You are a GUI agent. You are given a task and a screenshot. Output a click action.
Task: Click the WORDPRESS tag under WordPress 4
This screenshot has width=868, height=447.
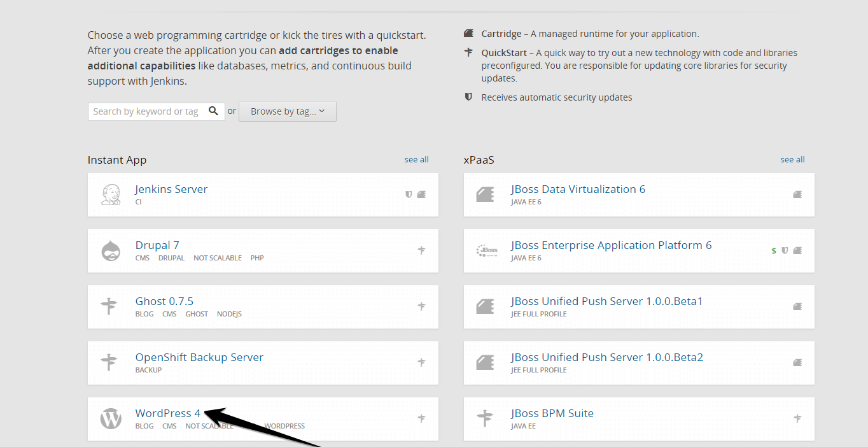coord(284,426)
